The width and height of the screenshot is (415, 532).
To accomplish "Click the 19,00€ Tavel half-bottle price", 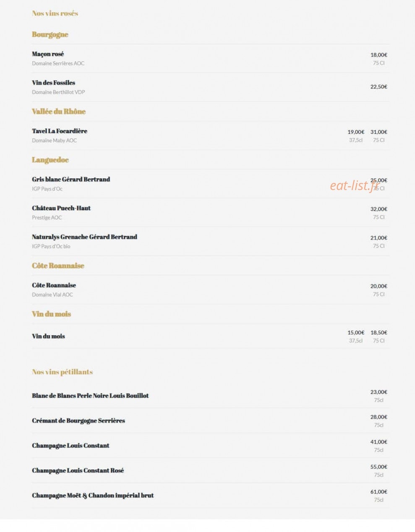I will [356, 132].
